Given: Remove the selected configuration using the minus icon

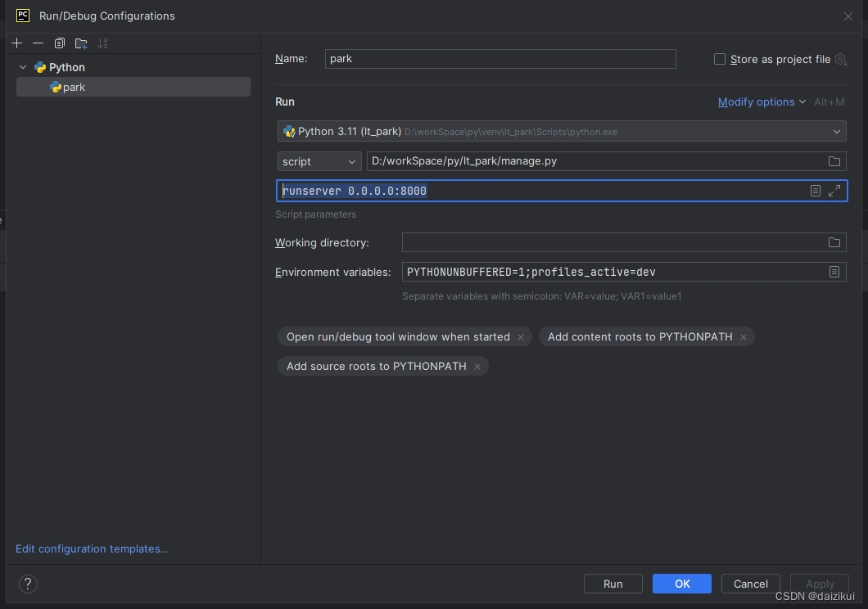Looking at the screenshot, I should click(38, 43).
